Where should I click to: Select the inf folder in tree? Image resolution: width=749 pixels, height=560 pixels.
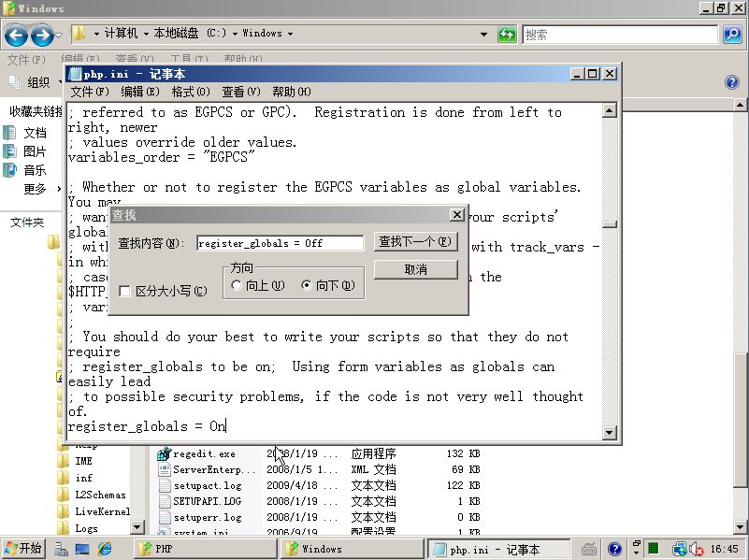(83, 478)
